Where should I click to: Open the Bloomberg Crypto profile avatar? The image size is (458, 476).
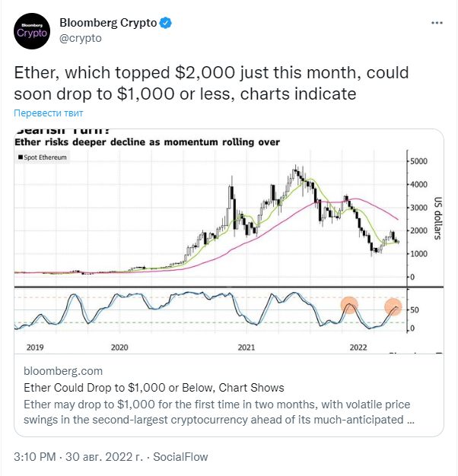[x=32, y=31]
